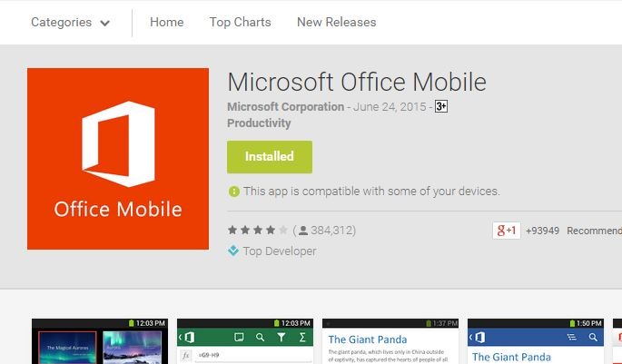Screen dimensions: 622x364
Task: Click the reviewer count person icon
Action: coord(304,231)
